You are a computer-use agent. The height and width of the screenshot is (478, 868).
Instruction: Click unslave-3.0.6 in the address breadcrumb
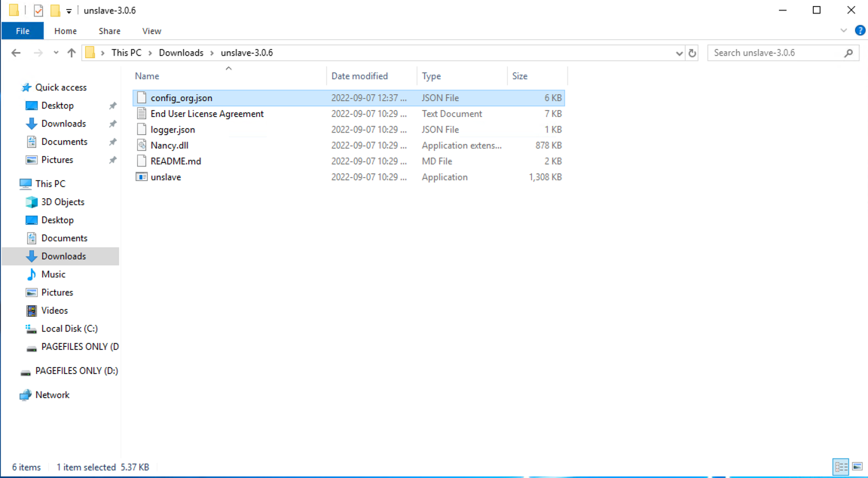(x=247, y=54)
